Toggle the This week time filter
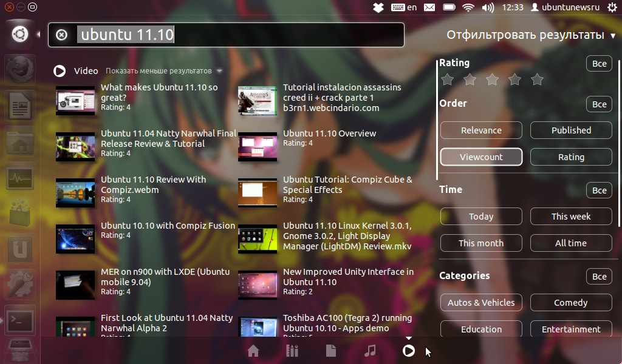 (x=571, y=216)
